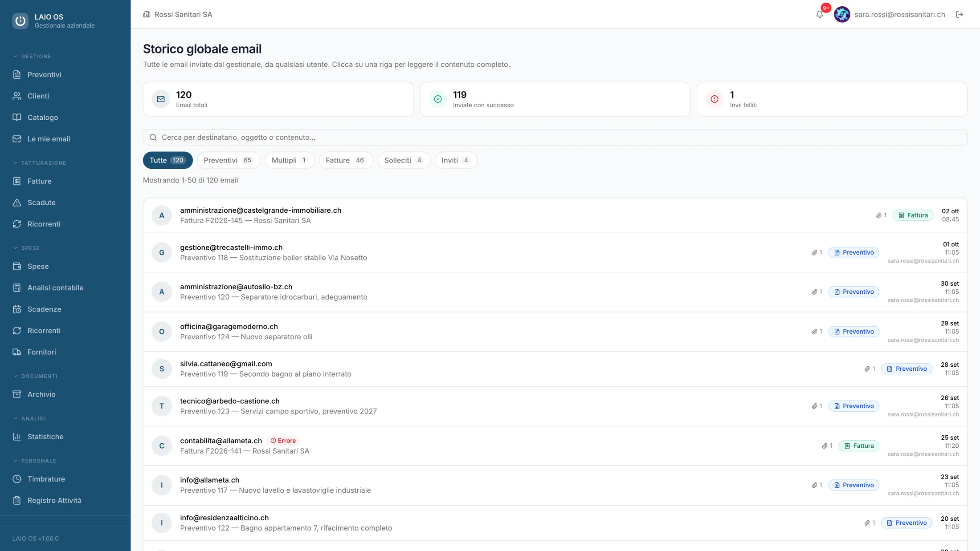Image resolution: width=980 pixels, height=551 pixels.
Task: Open email to contabilita@allameta.ch
Action: pos(555,446)
